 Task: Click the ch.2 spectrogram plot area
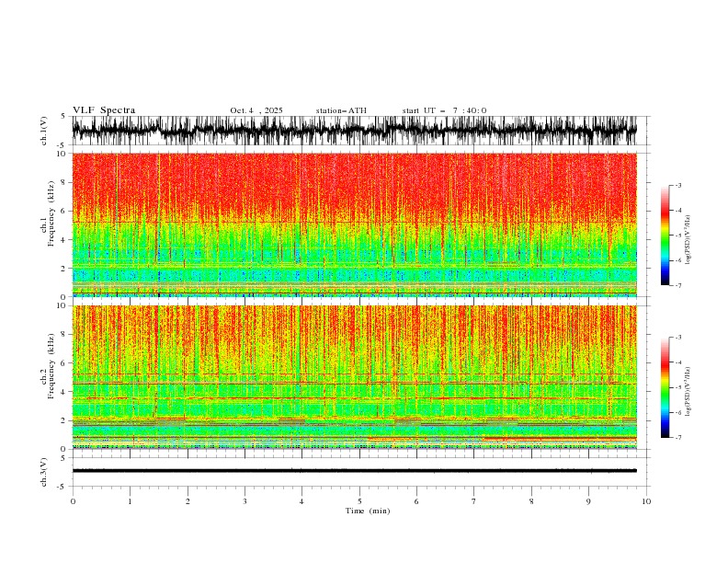click(354, 377)
